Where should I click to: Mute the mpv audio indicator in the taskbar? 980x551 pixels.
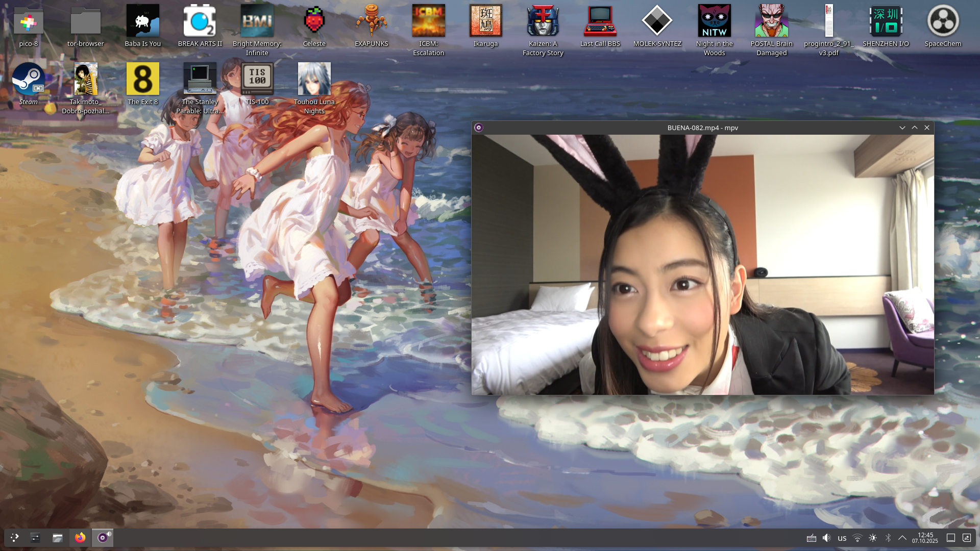[109, 534]
